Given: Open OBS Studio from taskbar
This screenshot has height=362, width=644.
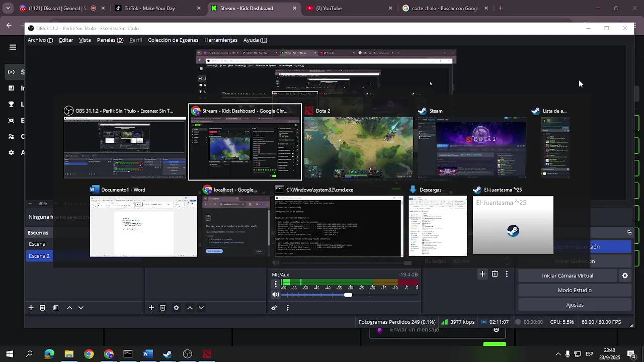Looking at the screenshot, I should tap(188, 354).
